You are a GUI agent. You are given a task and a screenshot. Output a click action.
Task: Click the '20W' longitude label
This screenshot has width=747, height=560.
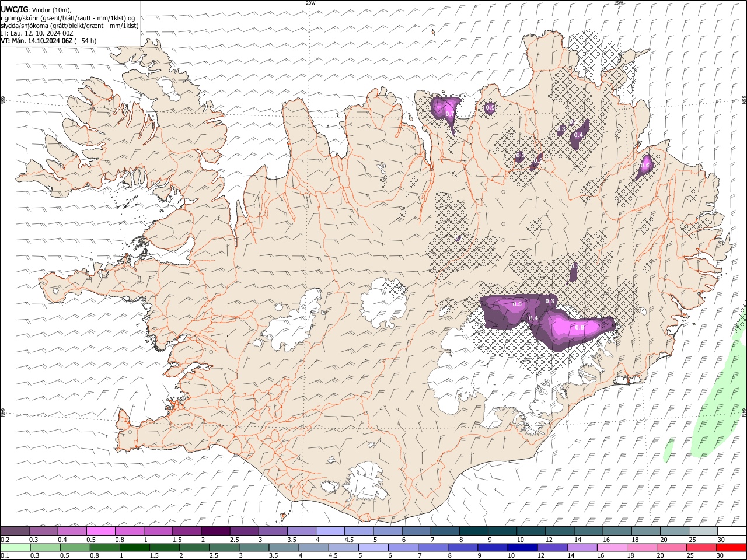click(x=310, y=3)
